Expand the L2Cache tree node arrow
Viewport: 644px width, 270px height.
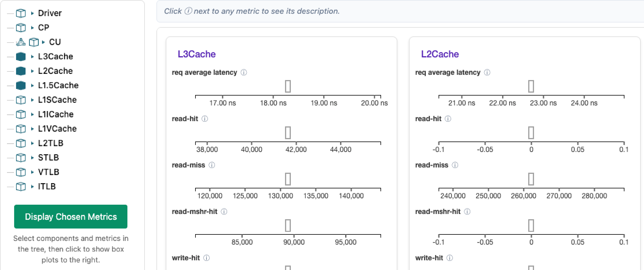(32, 71)
